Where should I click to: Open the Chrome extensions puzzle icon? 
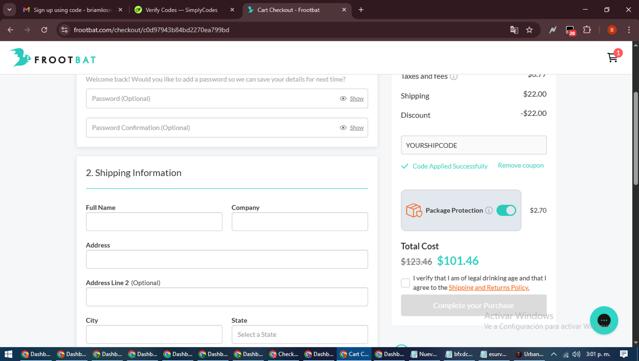(x=587, y=30)
